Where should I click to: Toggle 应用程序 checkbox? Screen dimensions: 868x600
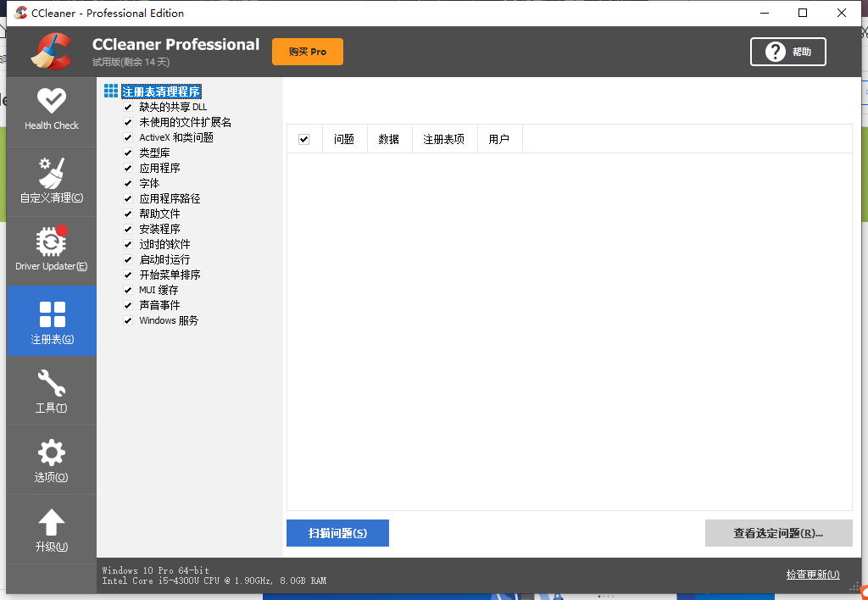click(128, 168)
